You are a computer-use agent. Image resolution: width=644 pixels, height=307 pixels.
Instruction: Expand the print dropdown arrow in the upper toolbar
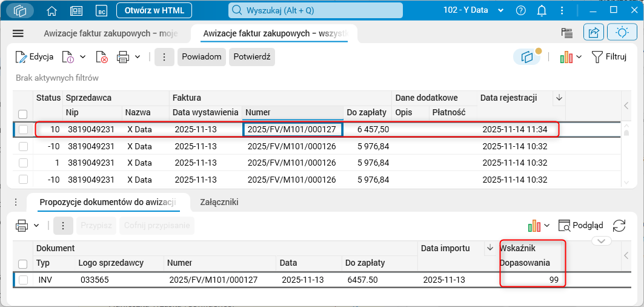(x=138, y=57)
